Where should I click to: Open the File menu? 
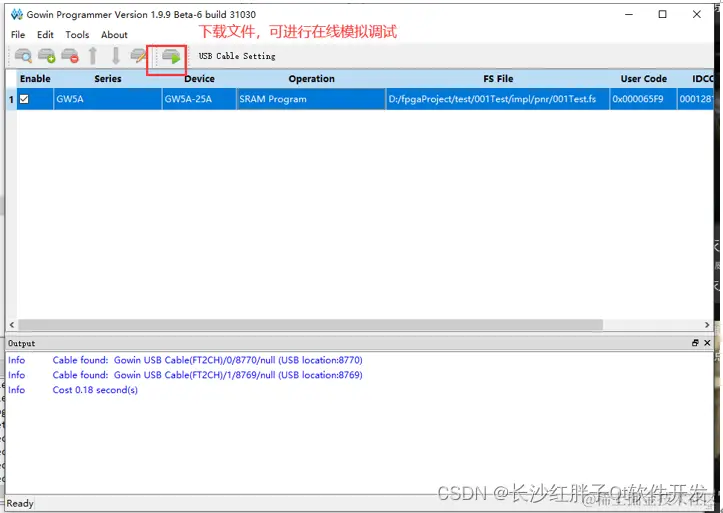click(x=18, y=35)
